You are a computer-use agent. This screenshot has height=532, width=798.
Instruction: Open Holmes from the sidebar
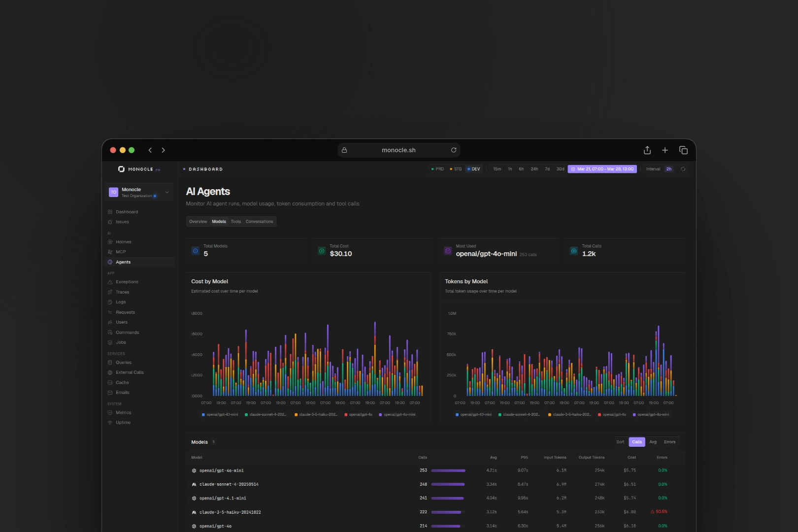pos(123,242)
